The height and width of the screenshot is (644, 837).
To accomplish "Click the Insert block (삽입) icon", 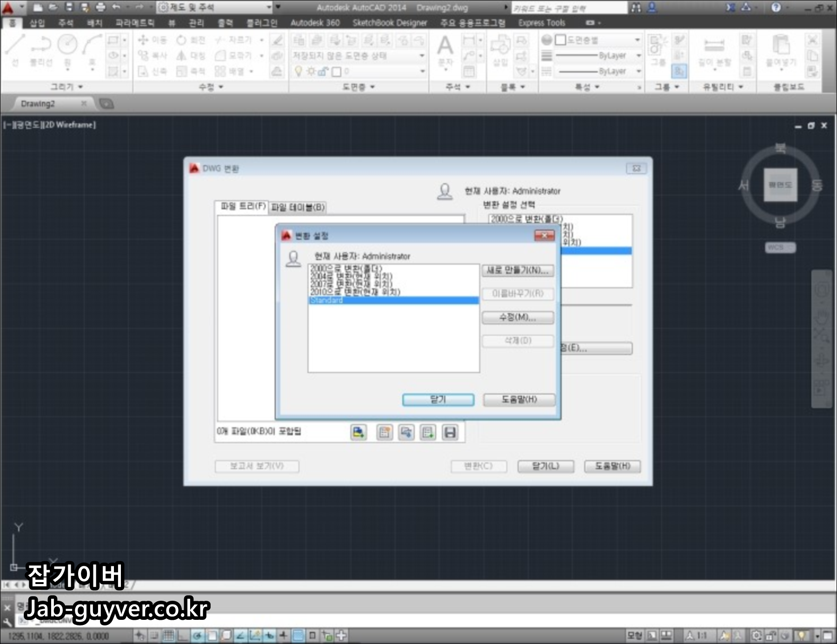I will click(500, 50).
